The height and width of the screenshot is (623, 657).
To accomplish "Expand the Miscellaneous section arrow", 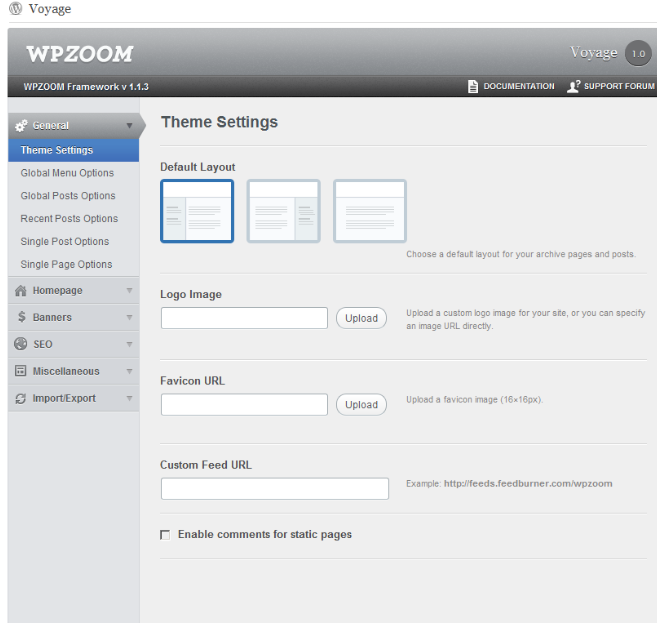I will [129, 371].
